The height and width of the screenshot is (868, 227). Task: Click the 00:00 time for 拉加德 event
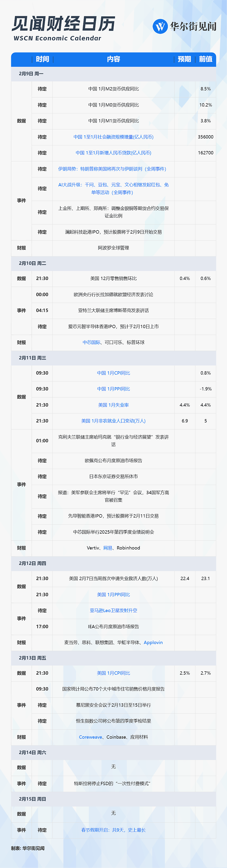42,294
